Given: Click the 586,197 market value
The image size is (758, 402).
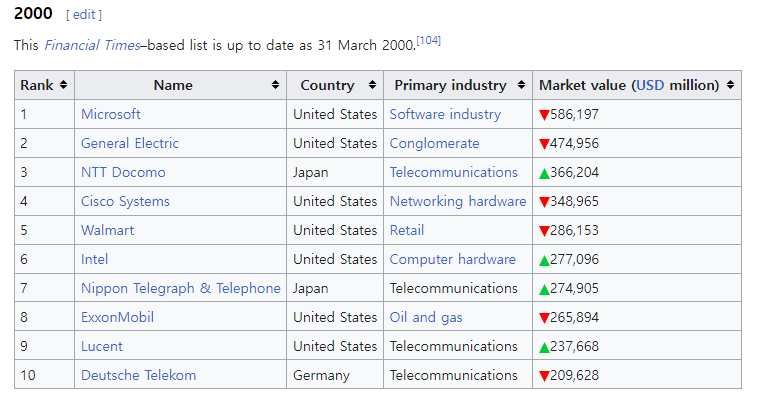Looking at the screenshot, I should click(x=574, y=115).
